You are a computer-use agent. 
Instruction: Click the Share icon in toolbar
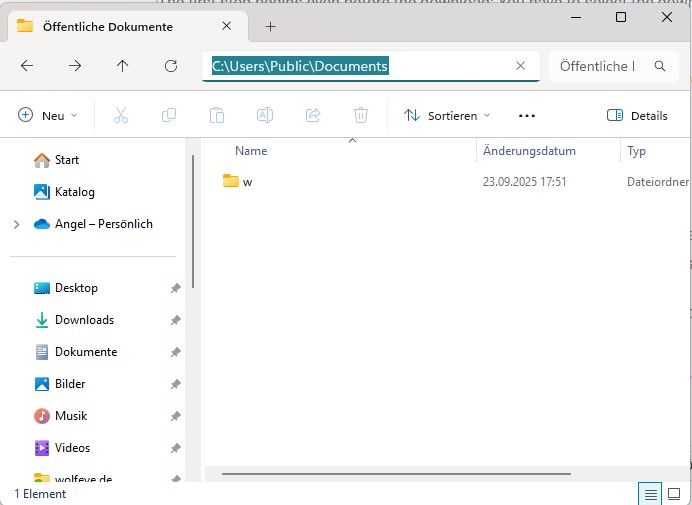pyautogui.click(x=313, y=115)
